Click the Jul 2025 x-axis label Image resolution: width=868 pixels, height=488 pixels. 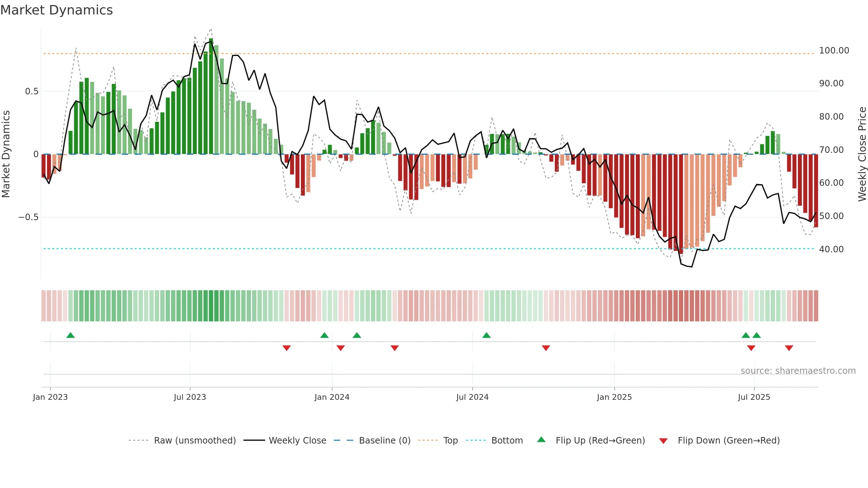(x=754, y=397)
